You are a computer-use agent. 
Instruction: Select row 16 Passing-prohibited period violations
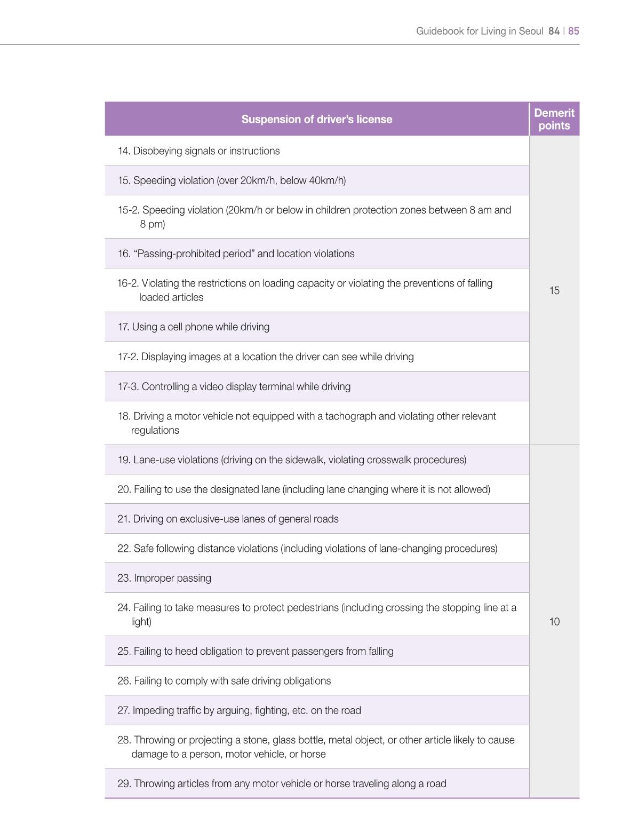tap(317, 253)
